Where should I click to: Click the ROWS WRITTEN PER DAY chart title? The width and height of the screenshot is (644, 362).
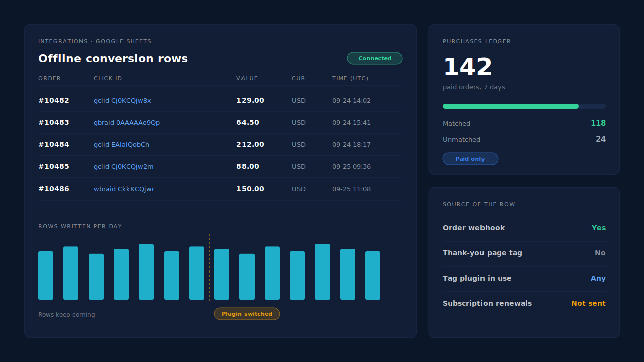80,227
